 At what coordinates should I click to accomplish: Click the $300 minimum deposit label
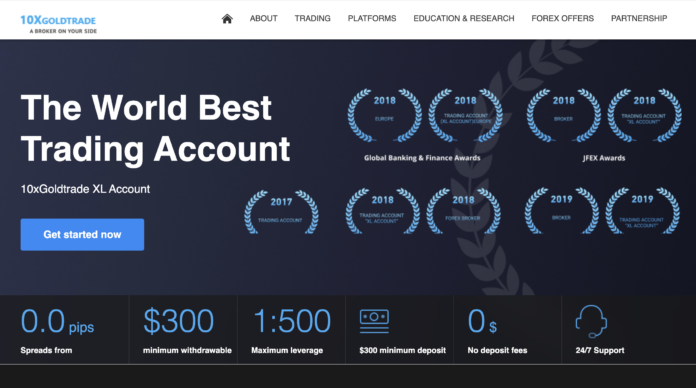tap(403, 350)
